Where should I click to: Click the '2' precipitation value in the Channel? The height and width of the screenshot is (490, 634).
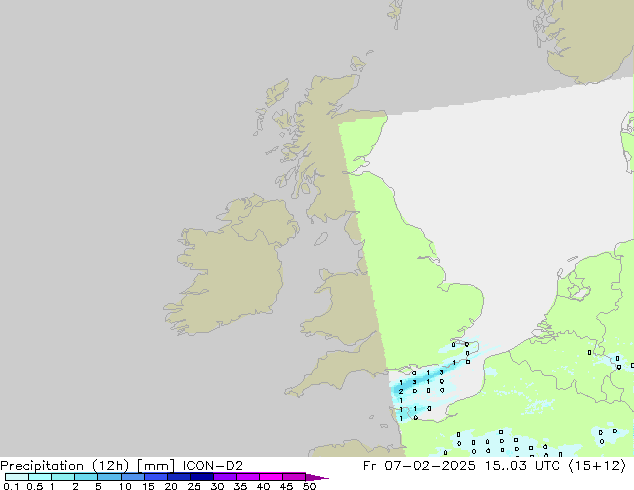pyautogui.click(x=401, y=391)
